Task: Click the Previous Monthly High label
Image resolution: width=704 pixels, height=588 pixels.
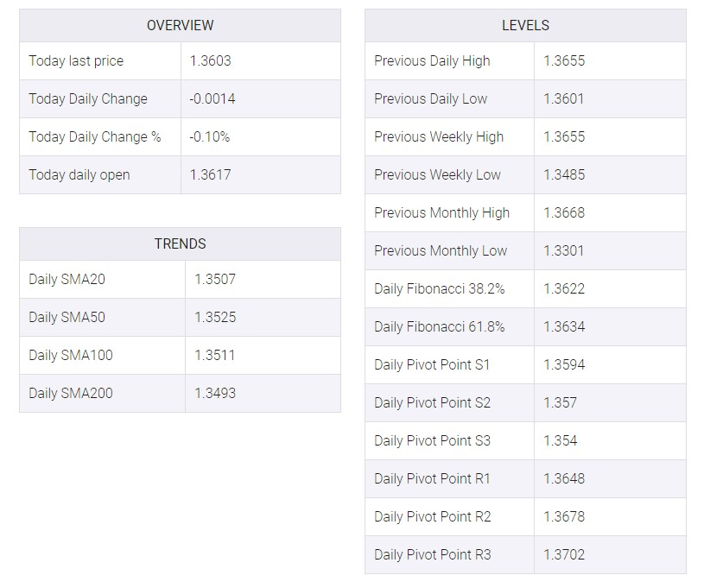Action: 441,212
